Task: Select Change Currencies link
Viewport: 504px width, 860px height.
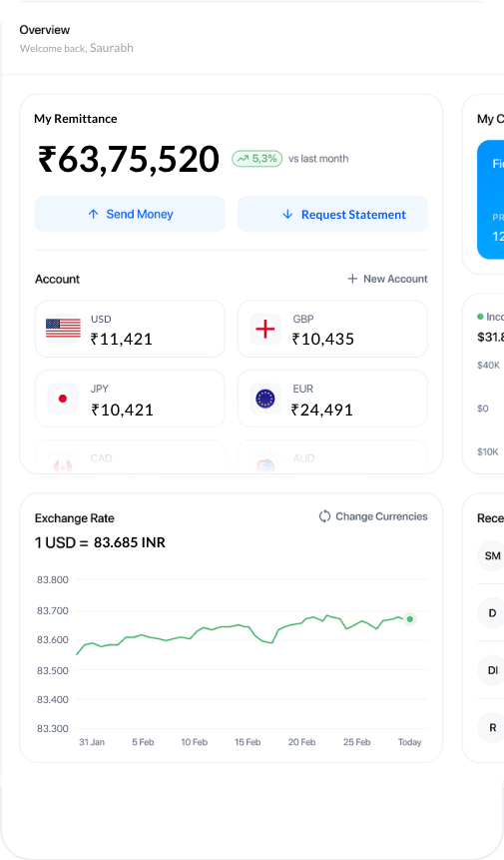Action: [x=373, y=516]
